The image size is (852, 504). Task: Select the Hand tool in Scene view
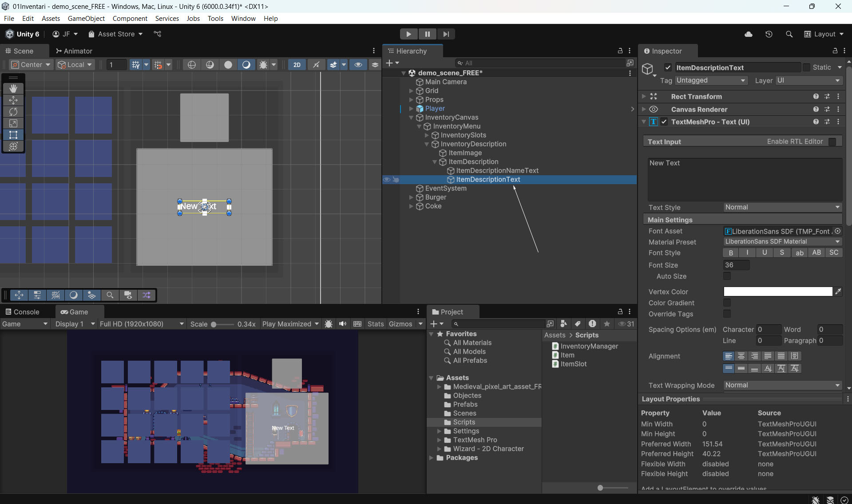[x=13, y=88]
